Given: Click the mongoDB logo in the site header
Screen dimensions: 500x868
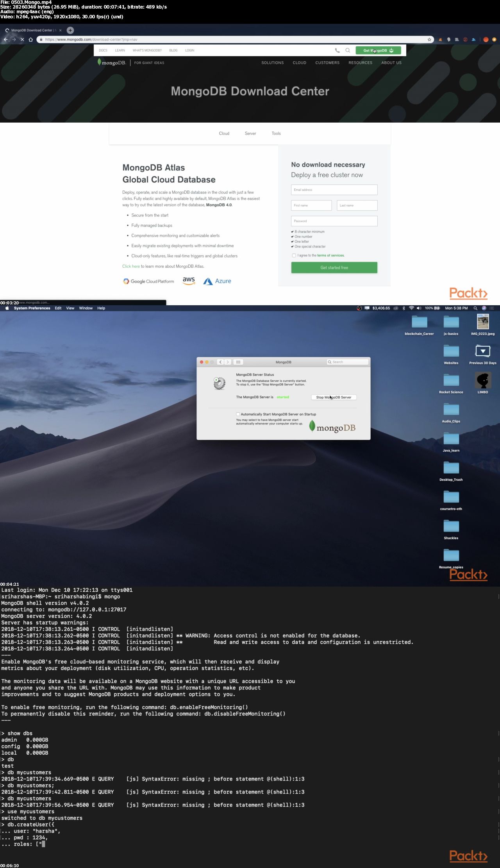Looking at the screenshot, I should pos(112,63).
